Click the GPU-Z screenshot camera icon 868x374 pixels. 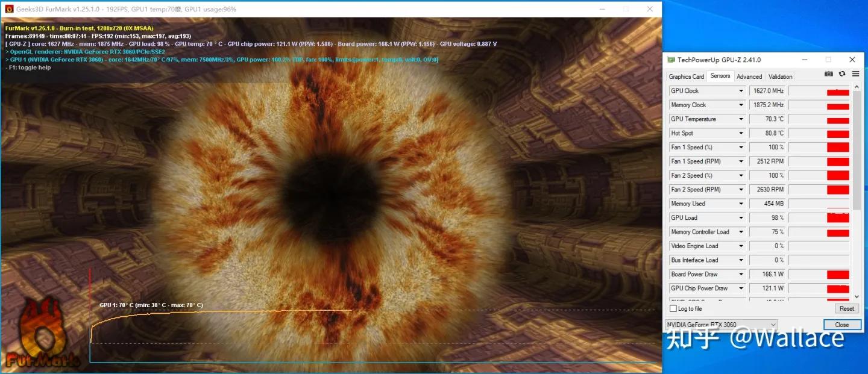829,74
